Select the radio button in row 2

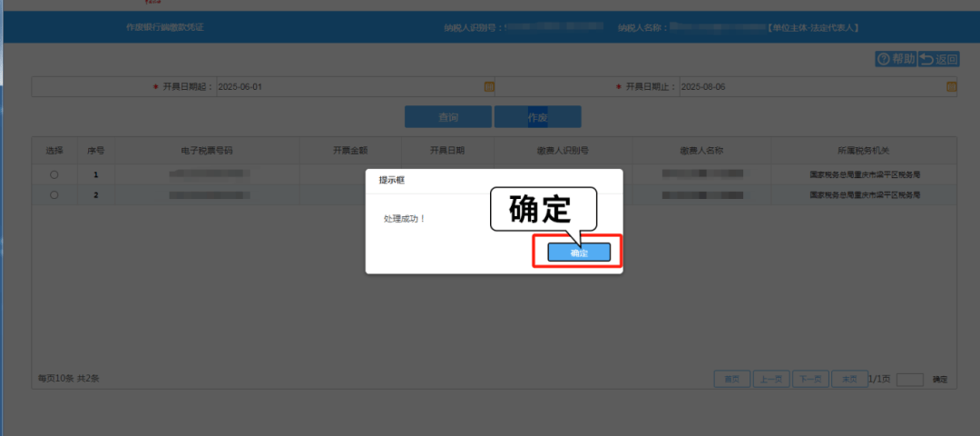[x=54, y=194]
